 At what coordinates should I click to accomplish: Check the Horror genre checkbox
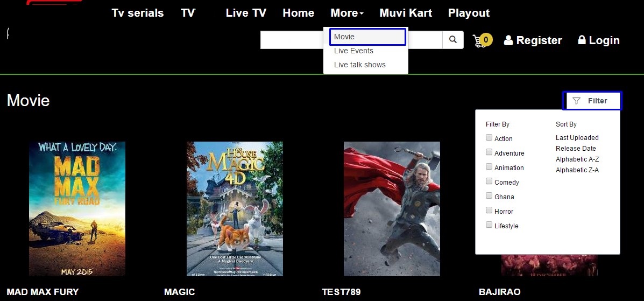(x=489, y=210)
